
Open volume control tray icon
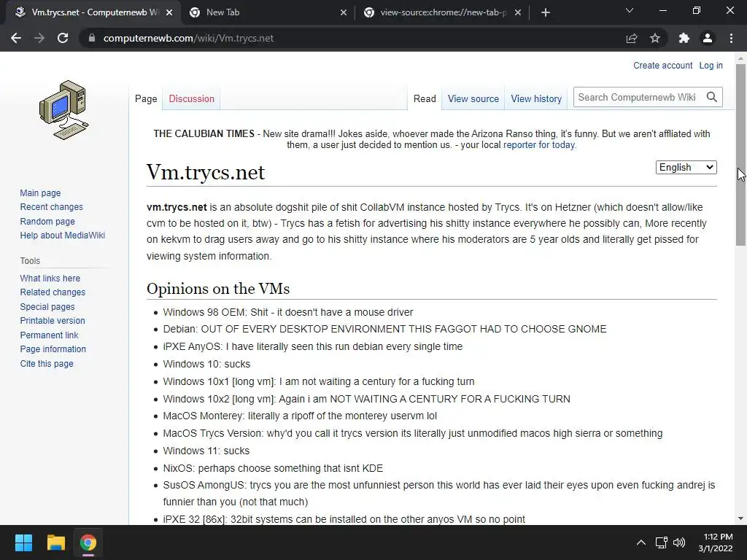coord(679,542)
